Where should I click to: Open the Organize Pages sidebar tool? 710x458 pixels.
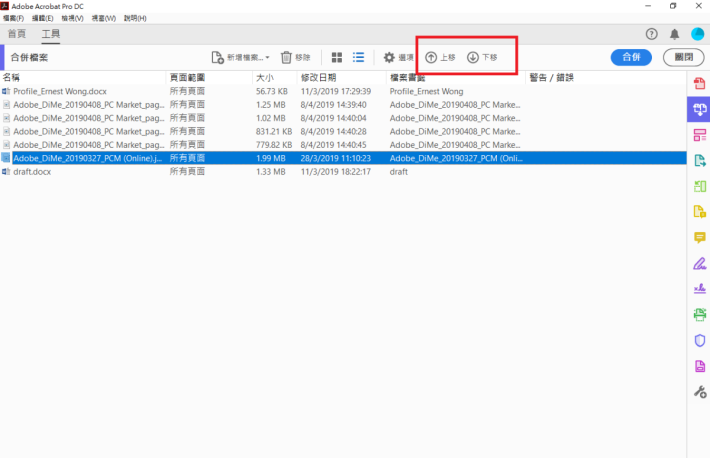[x=700, y=135]
